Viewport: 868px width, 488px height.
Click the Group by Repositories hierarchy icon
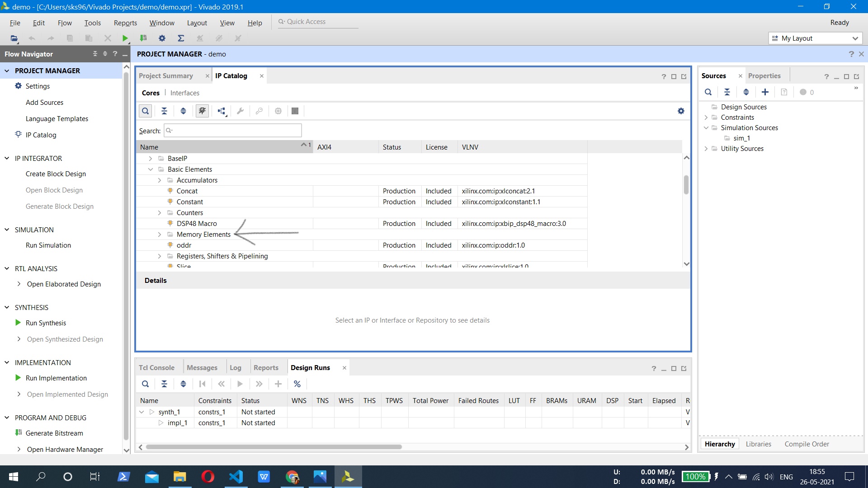[222, 111]
